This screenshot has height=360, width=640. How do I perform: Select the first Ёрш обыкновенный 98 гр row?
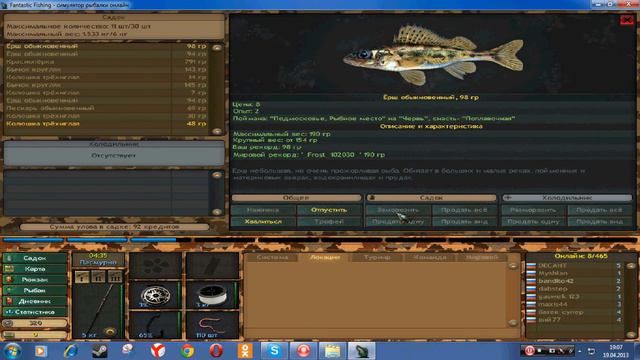click(107, 46)
